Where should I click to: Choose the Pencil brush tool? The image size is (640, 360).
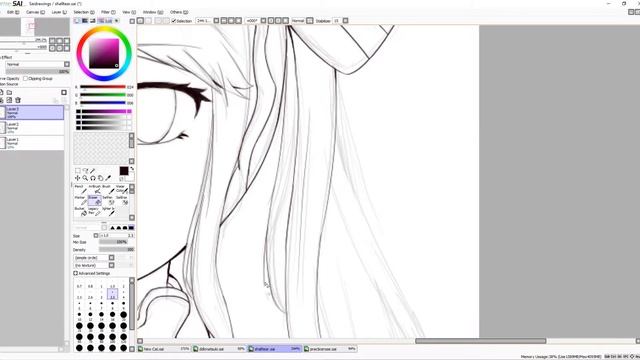point(80,189)
